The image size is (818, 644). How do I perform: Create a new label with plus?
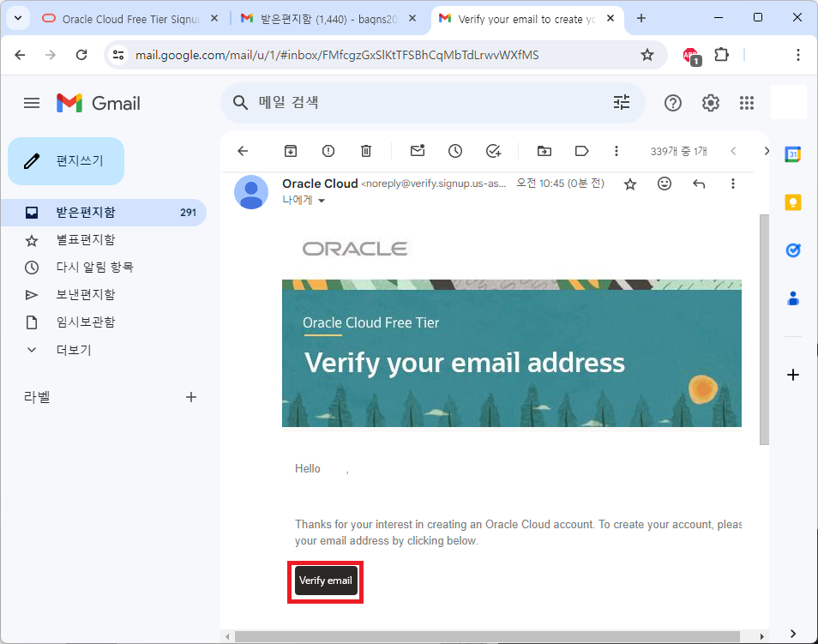tap(191, 397)
